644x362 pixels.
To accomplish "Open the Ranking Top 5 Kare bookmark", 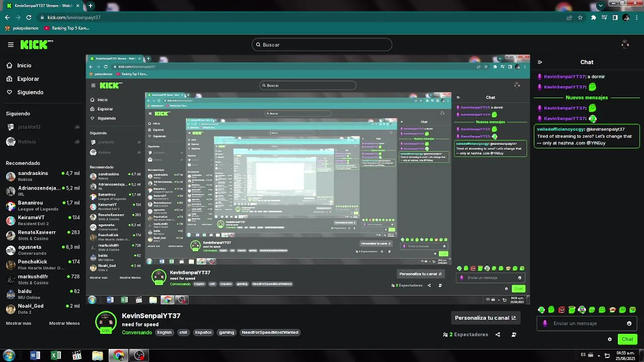I will (67, 28).
